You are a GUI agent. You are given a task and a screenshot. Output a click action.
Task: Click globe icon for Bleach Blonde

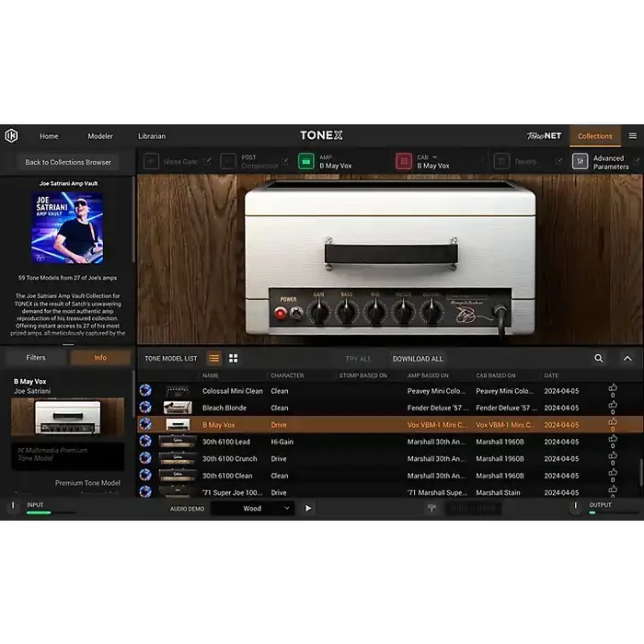(145, 407)
